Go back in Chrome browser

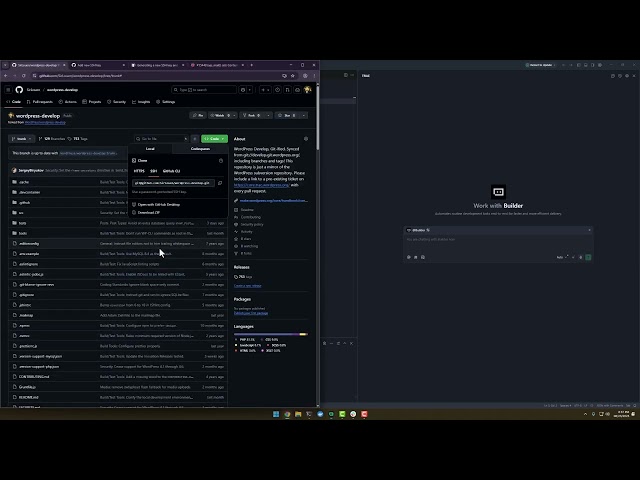click(6, 76)
